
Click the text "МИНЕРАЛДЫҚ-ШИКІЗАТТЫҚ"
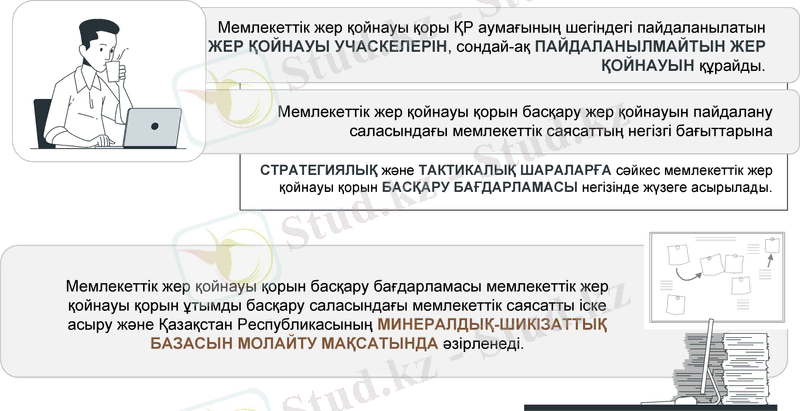492,324
